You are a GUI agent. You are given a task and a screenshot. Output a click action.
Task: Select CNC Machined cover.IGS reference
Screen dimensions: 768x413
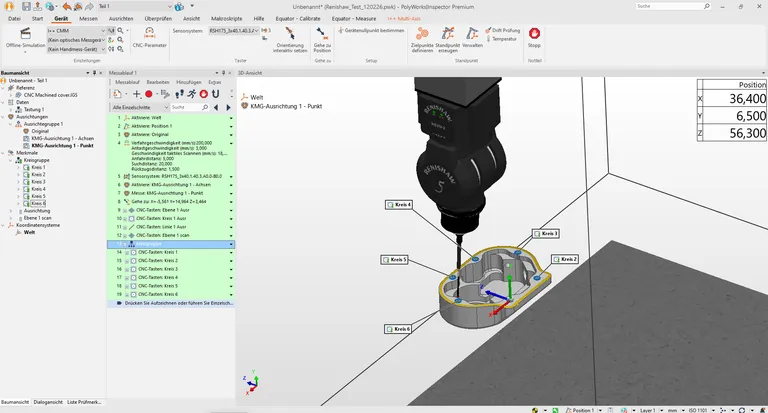click(50, 95)
